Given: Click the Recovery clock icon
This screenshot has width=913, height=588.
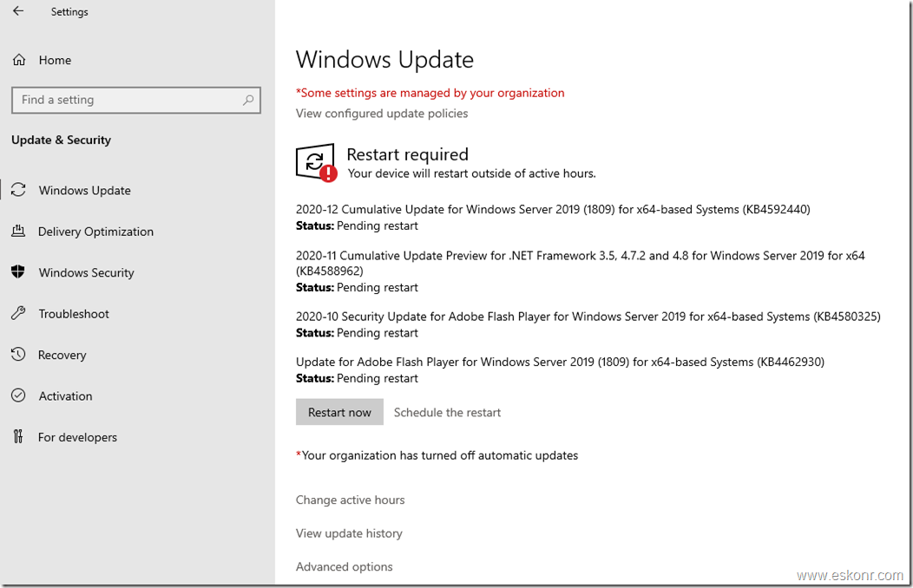Looking at the screenshot, I should click(18, 354).
